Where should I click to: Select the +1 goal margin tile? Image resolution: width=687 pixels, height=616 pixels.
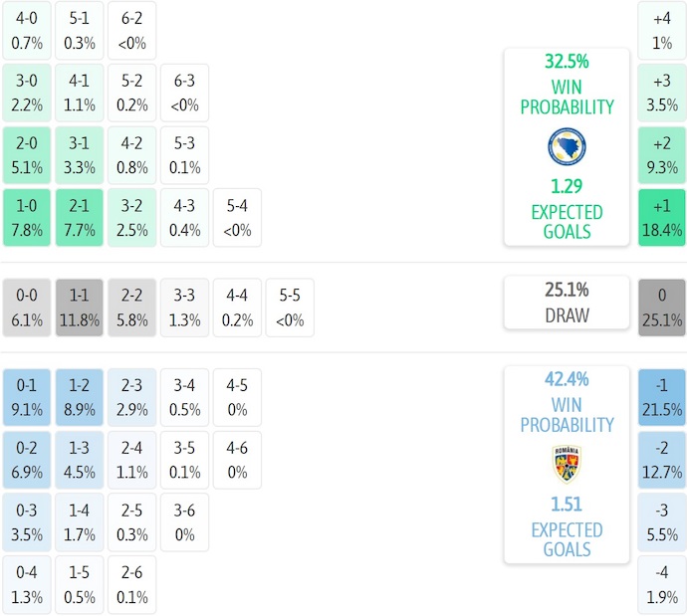[x=662, y=218]
